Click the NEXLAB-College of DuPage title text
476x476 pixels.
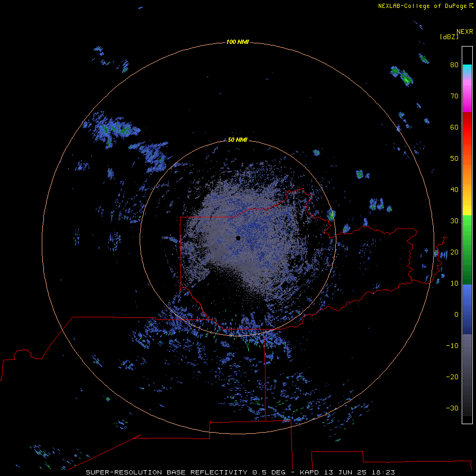click(422, 6)
